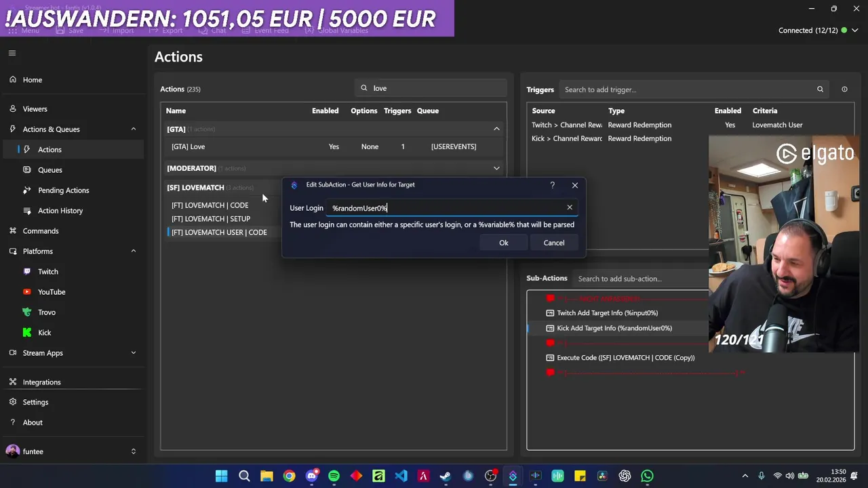Open the Home page in sidebar
This screenshot has height=488, width=868.
32,80
